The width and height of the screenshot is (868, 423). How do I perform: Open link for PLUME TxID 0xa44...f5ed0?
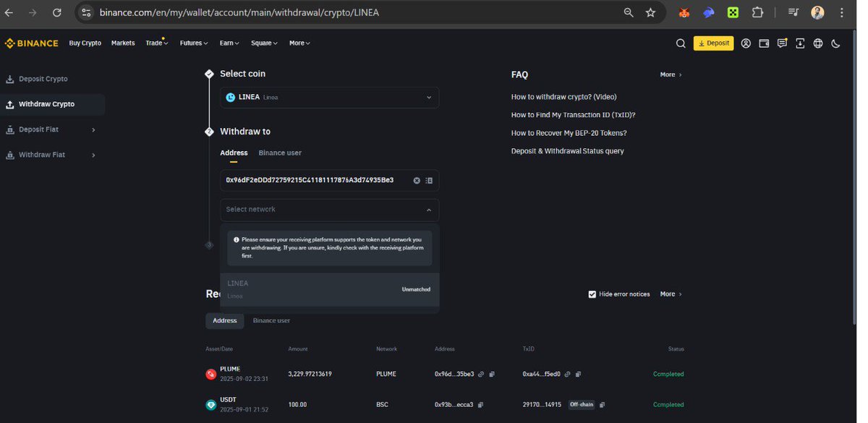(567, 375)
